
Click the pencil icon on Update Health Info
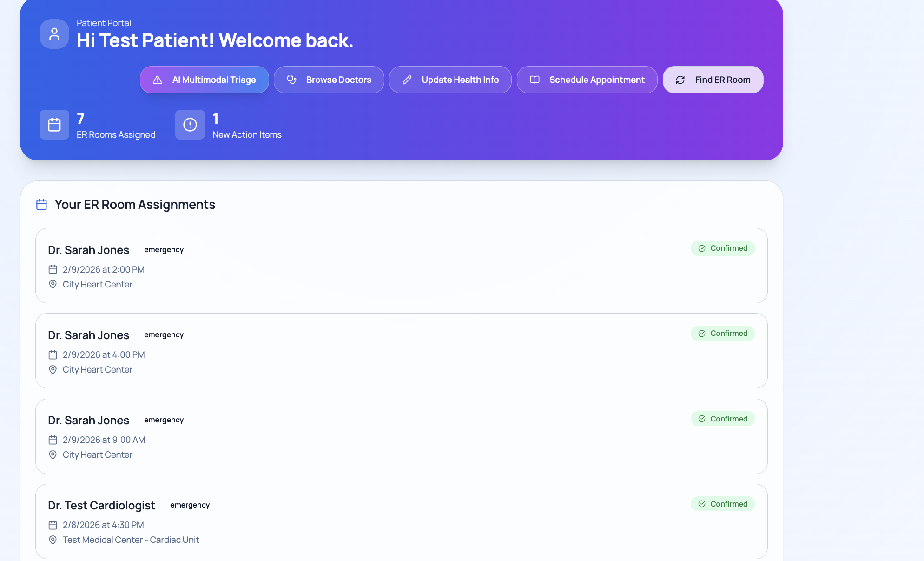pos(407,80)
